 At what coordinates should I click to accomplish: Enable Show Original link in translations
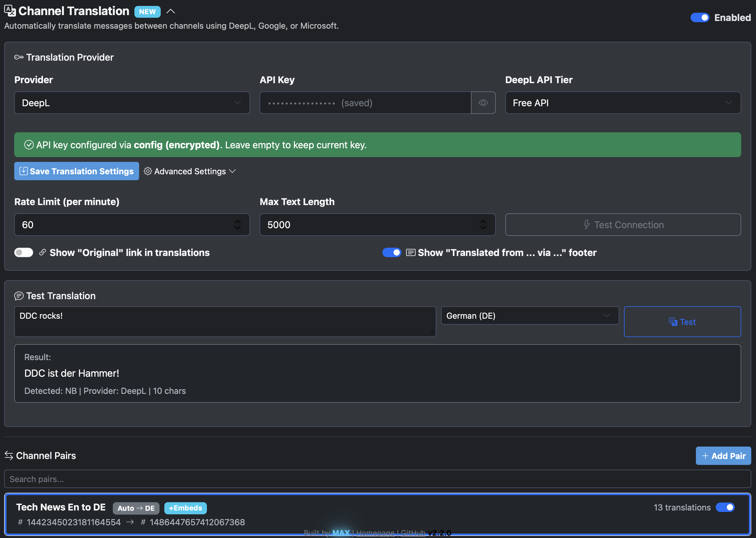[x=23, y=252]
